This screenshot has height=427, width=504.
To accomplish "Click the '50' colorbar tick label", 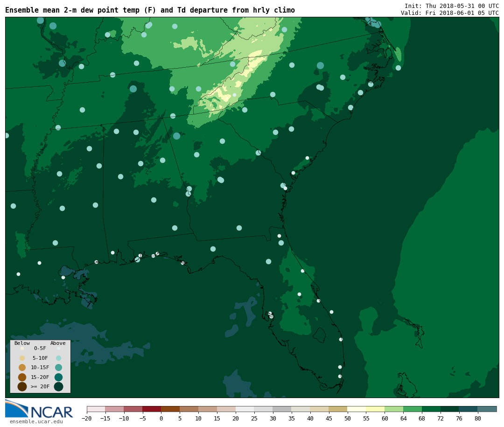I will click(x=348, y=419).
